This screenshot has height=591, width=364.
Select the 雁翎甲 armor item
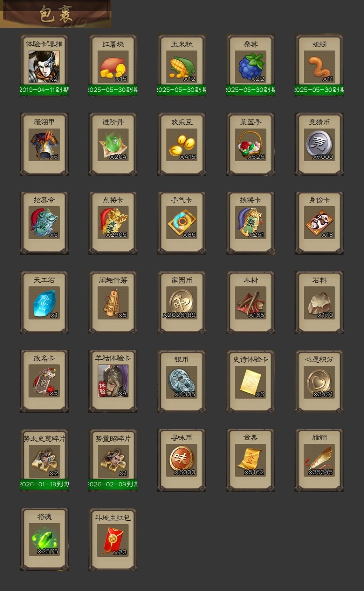coord(44,144)
